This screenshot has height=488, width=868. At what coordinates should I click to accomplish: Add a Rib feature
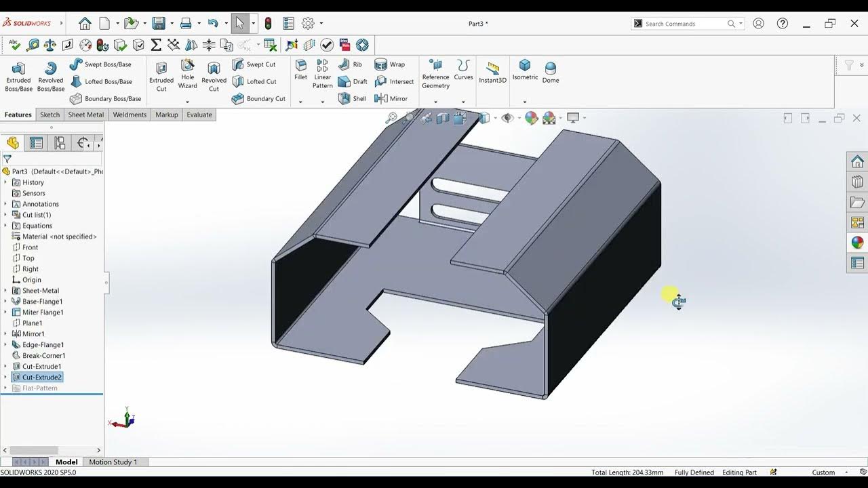350,64
